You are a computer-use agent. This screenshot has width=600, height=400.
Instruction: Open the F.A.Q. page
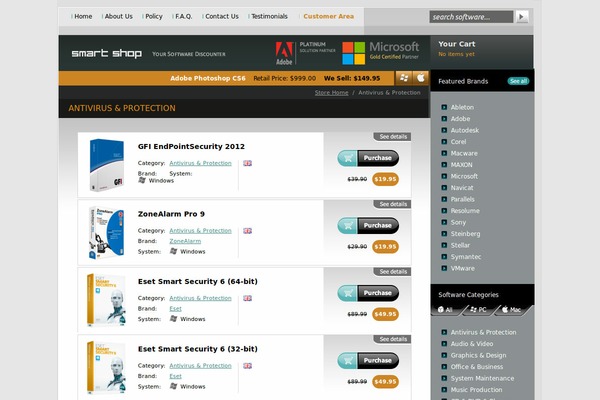point(184,16)
